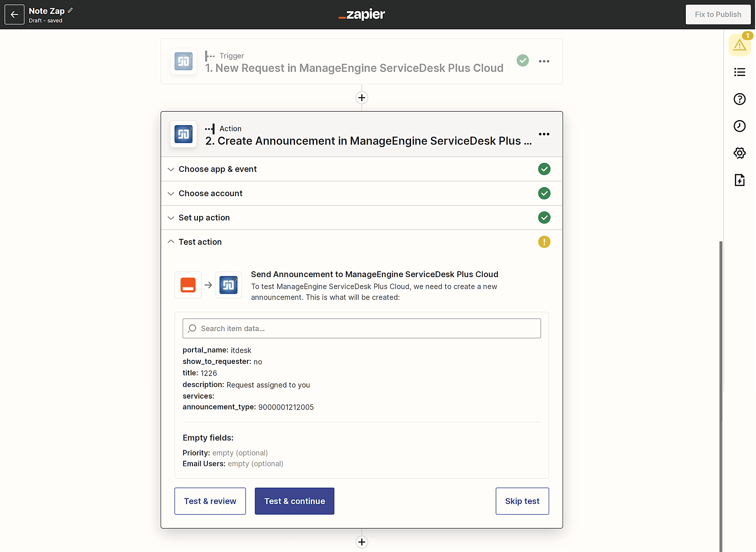The width and height of the screenshot is (756, 552).
Task: Click the Fix to Publish button
Action: (718, 14)
